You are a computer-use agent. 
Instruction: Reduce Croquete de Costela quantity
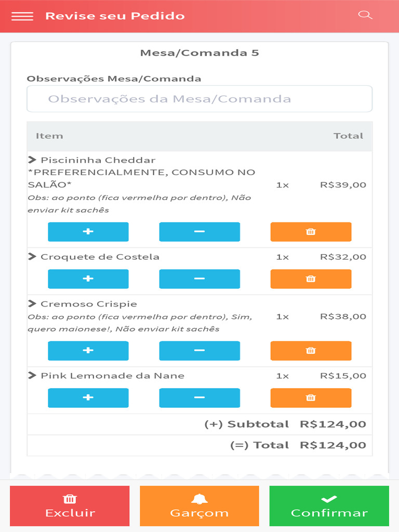(x=199, y=279)
